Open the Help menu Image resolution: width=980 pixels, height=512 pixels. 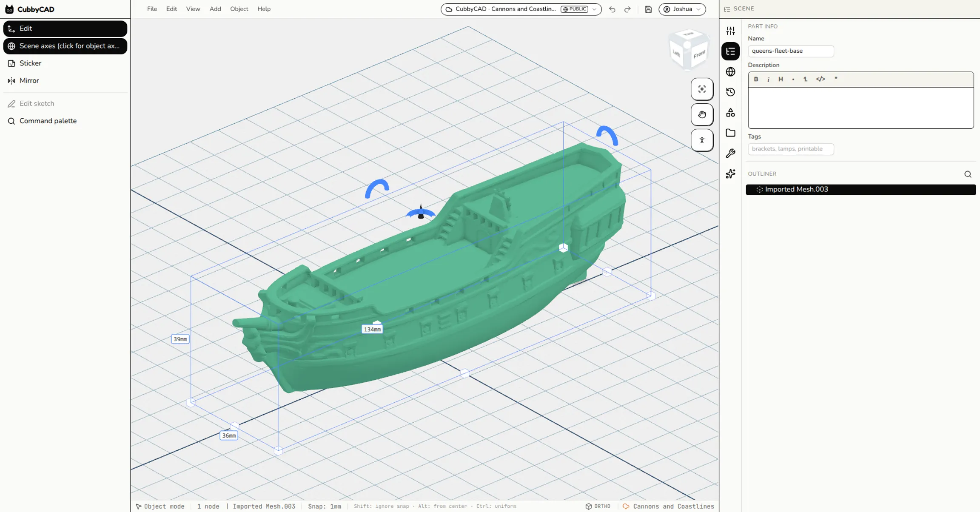tap(264, 9)
